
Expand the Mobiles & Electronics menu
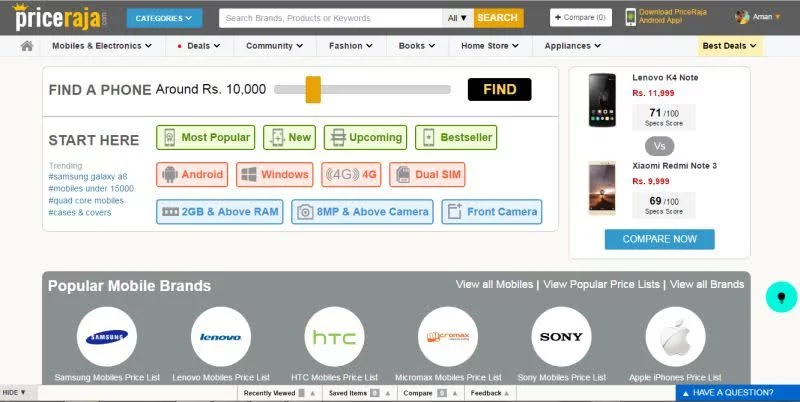[102, 45]
